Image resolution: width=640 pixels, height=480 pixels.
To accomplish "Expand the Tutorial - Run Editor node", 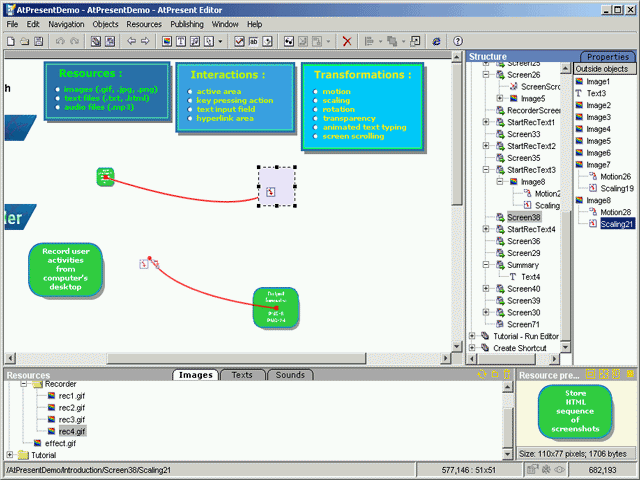I will 472,336.
